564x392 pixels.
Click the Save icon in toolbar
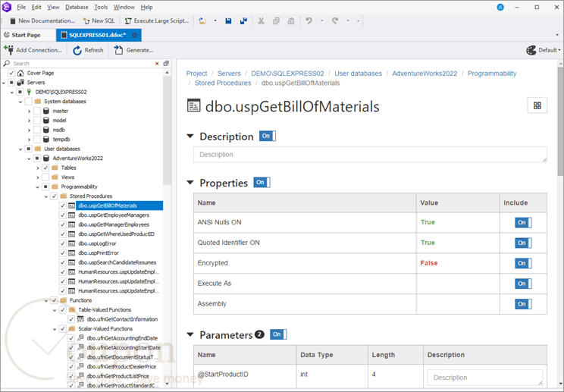point(228,21)
